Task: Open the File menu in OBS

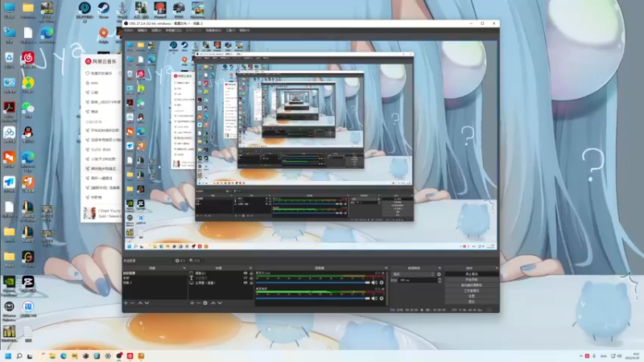Action: (x=129, y=31)
